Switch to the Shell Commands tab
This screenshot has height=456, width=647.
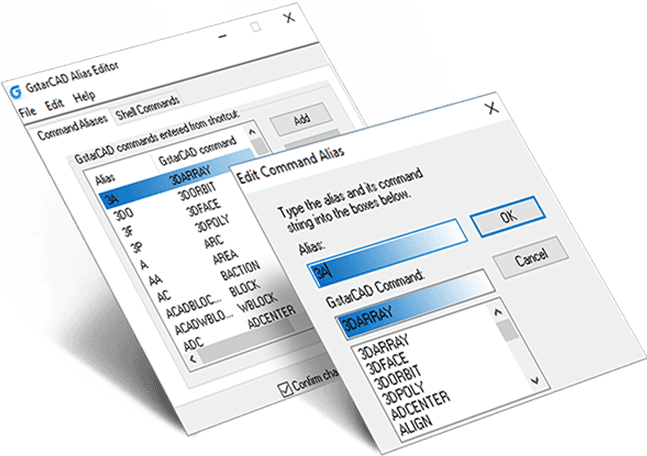tap(147, 108)
